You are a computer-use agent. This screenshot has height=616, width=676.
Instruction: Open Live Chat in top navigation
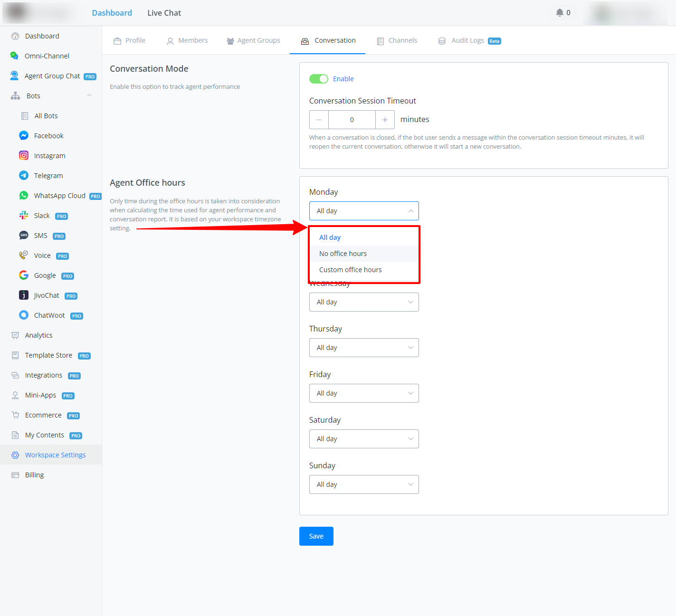coord(164,13)
